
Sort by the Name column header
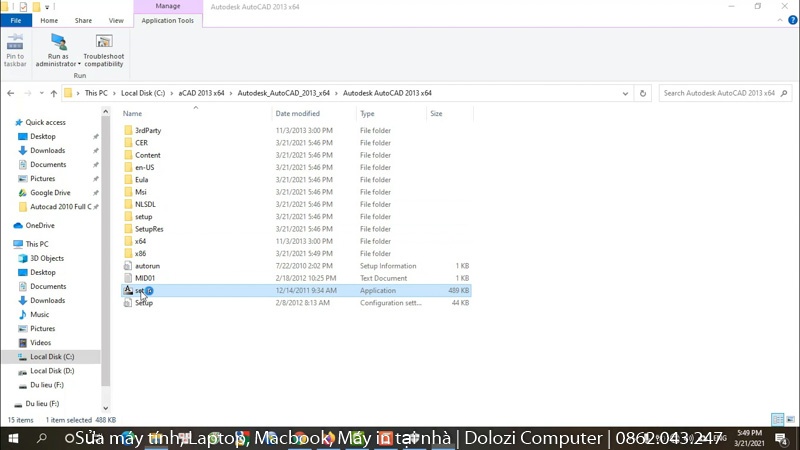(132, 113)
